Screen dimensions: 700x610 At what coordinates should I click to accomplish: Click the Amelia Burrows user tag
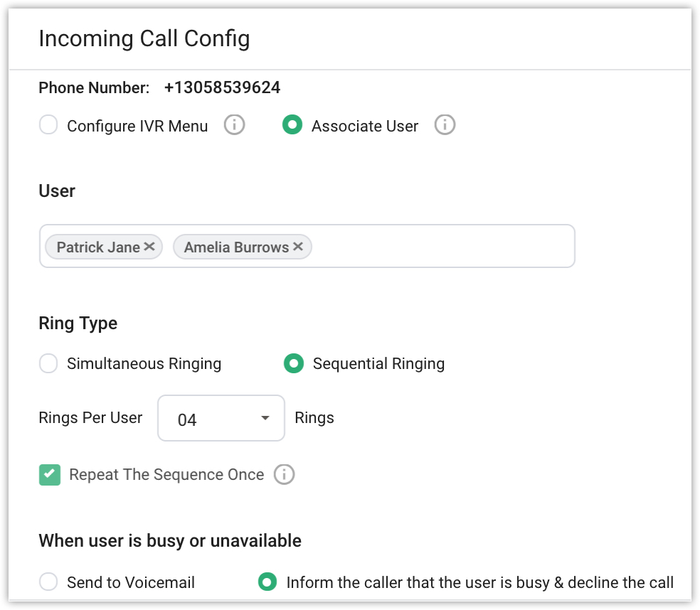tap(235, 247)
